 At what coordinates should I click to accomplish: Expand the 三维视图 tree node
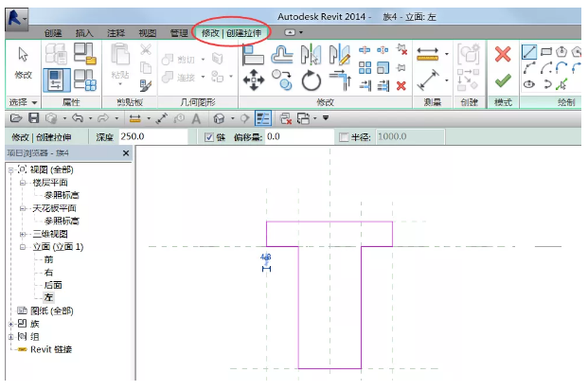click(x=23, y=235)
